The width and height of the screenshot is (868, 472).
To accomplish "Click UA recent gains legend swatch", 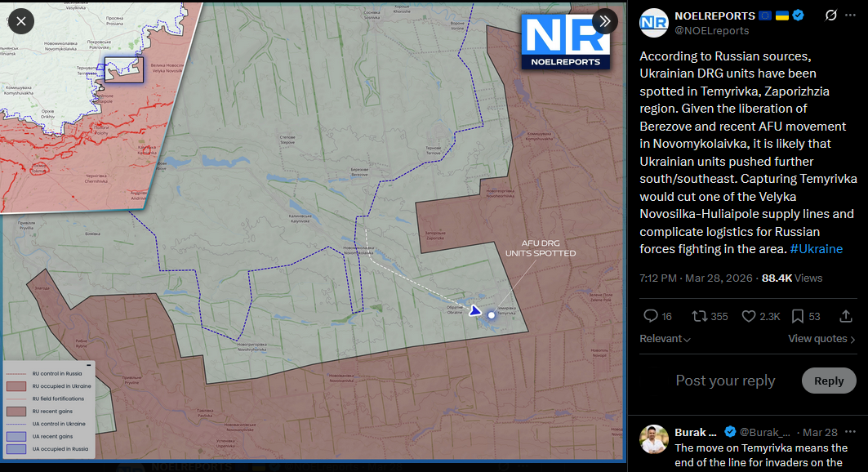I will (x=16, y=437).
